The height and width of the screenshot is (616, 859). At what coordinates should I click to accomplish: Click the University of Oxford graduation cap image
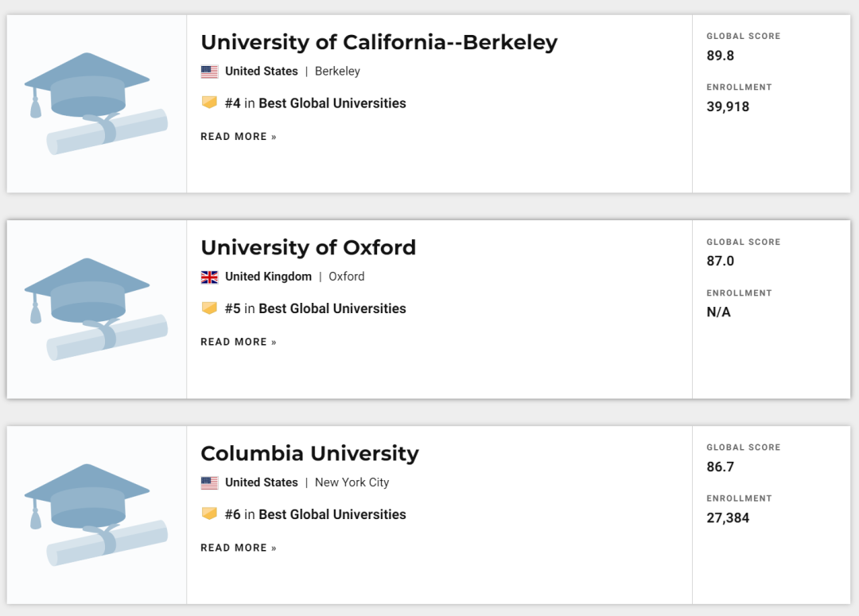96,309
